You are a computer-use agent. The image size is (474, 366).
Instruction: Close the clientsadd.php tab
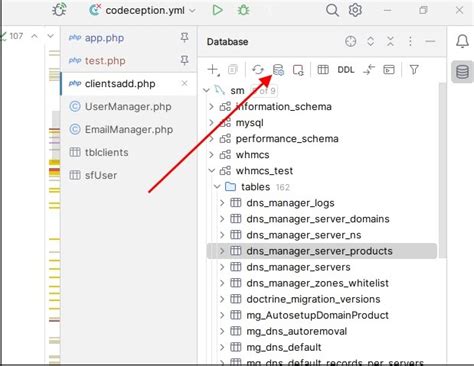click(x=184, y=83)
